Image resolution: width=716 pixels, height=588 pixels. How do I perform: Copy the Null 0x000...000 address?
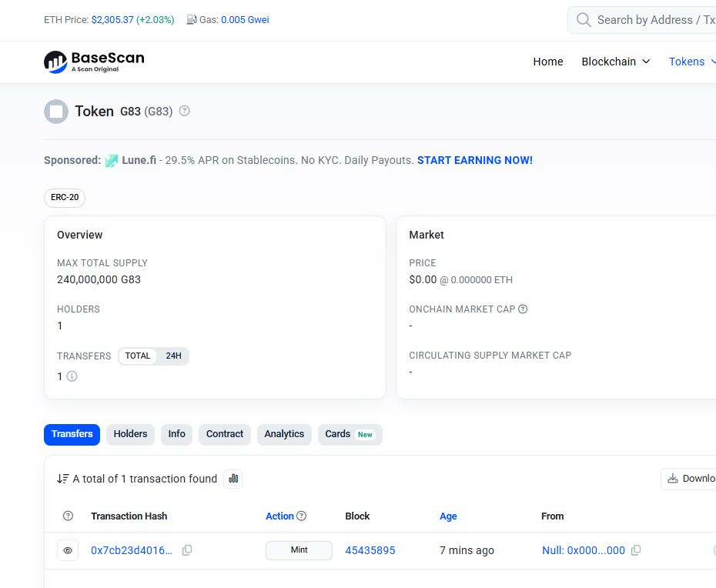(636, 550)
